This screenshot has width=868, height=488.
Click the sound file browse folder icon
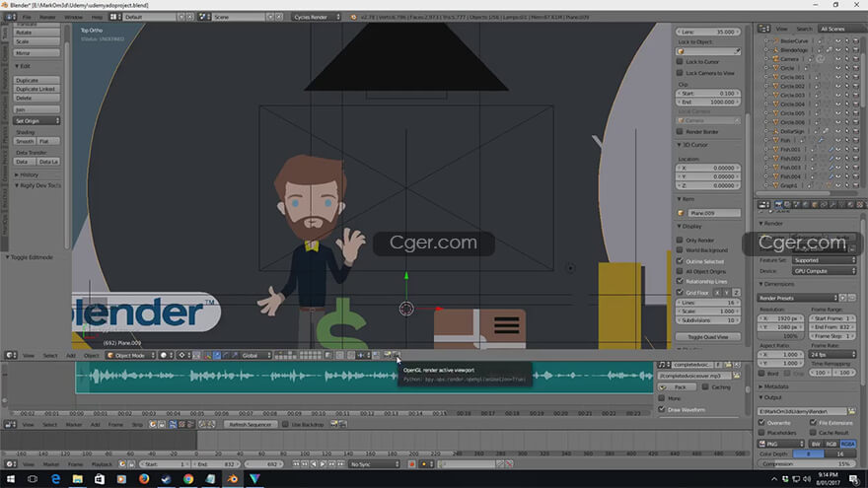pyautogui.click(x=737, y=376)
